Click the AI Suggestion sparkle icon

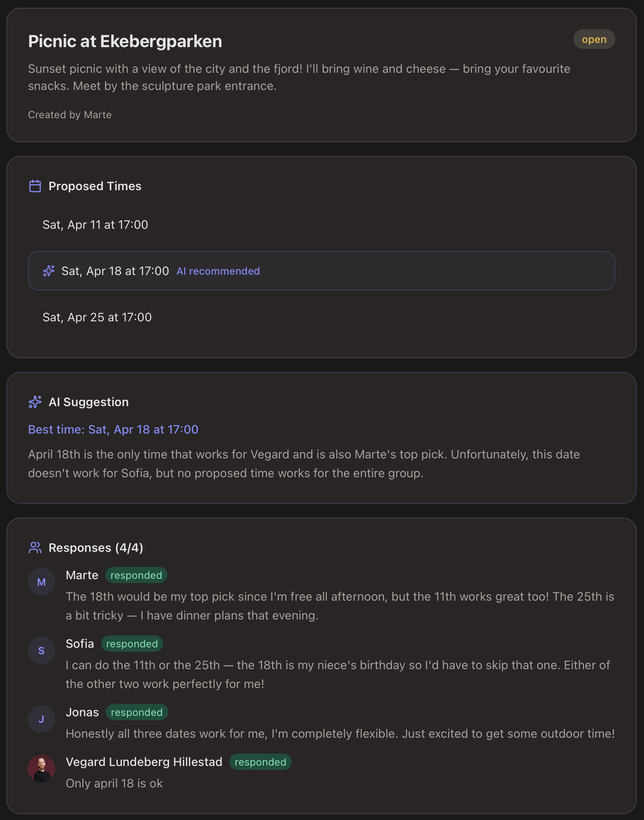coord(35,402)
